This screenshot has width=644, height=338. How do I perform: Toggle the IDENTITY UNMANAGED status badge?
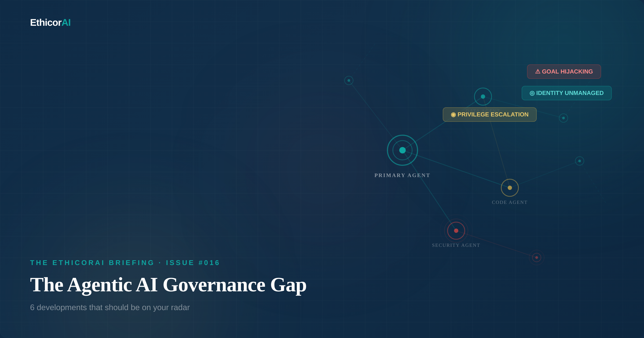pyautogui.click(x=566, y=93)
